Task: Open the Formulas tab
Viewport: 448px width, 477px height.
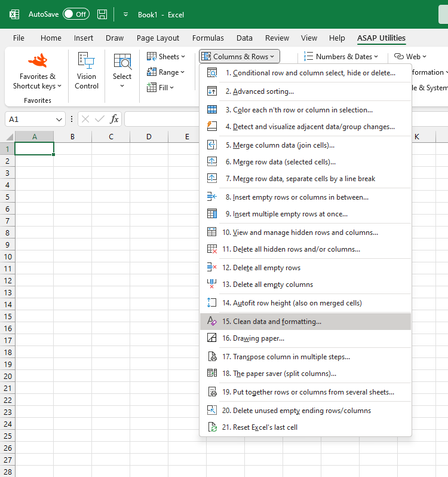Action: (x=208, y=38)
